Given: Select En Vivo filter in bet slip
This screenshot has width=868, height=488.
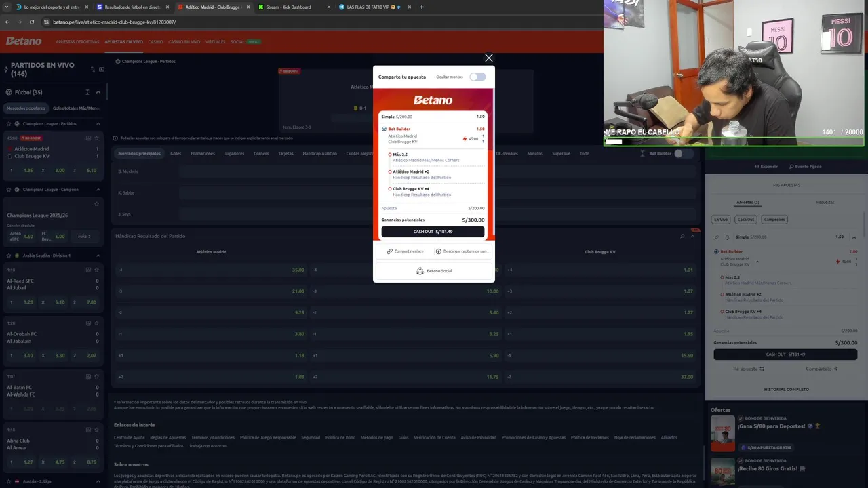Looking at the screenshot, I should pyautogui.click(x=720, y=220).
